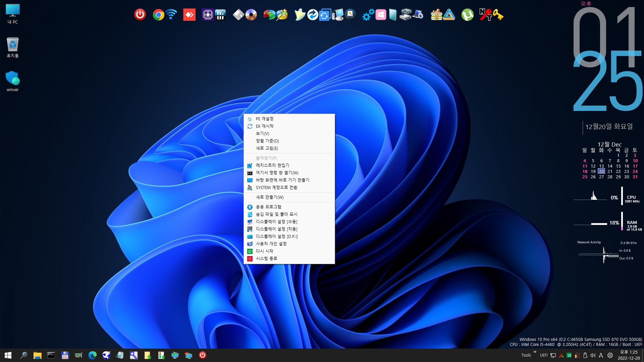Select 디스플레이 설정 [자동]
The width and height of the screenshot is (644, 362).
coord(289,229)
